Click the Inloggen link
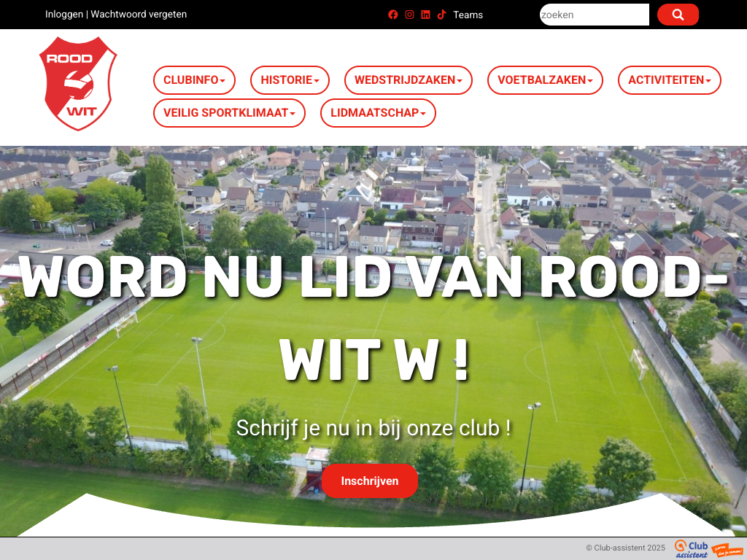 pos(64,15)
